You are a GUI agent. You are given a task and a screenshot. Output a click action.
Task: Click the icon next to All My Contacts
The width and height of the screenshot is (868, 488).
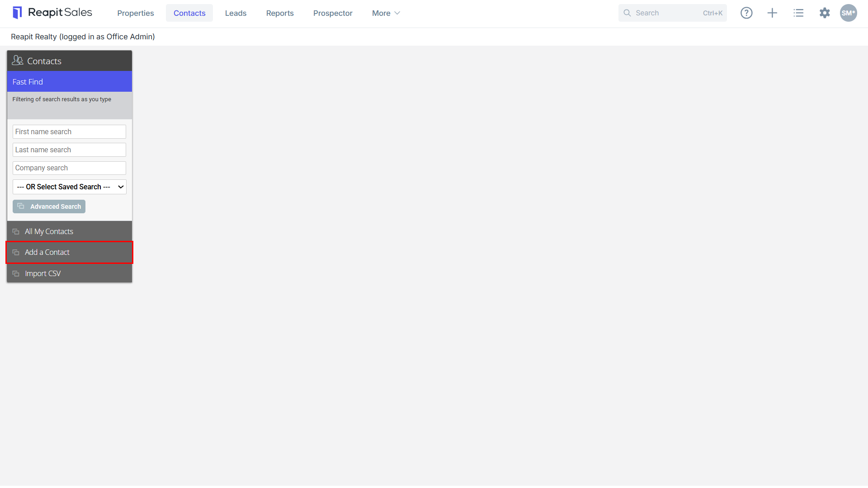tap(16, 232)
